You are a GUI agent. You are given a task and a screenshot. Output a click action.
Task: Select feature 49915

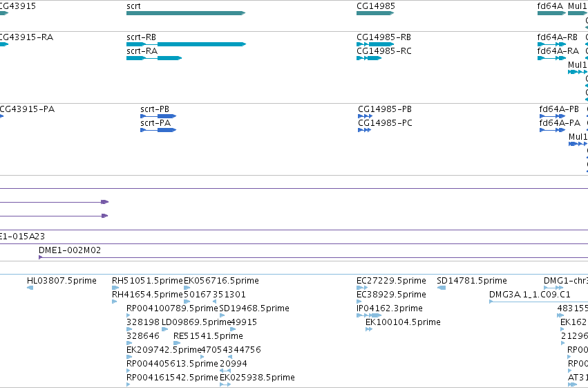[x=233, y=329]
